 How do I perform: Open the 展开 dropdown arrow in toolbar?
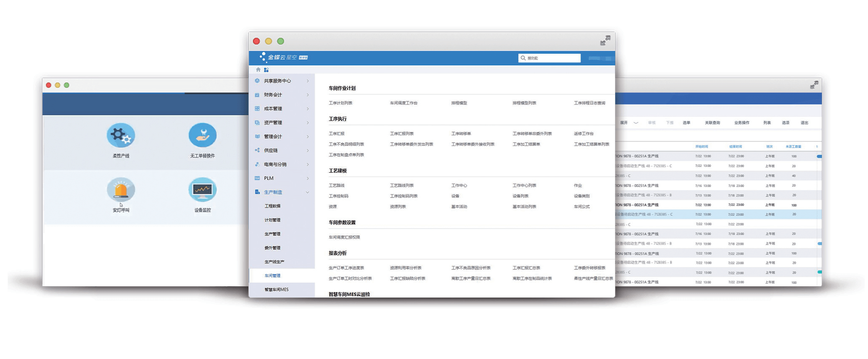point(636,123)
